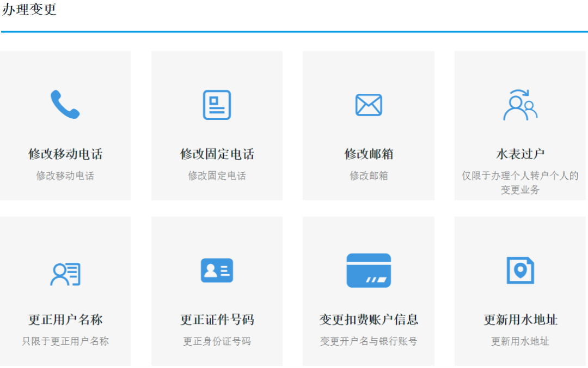Open 修改移动电话 title link
This screenshot has height=368, width=588.
coord(65,154)
